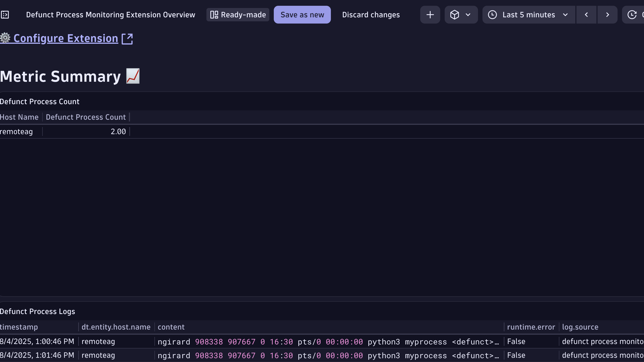
Task: Select the remoteag row in count table
Action: pos(16,132)
